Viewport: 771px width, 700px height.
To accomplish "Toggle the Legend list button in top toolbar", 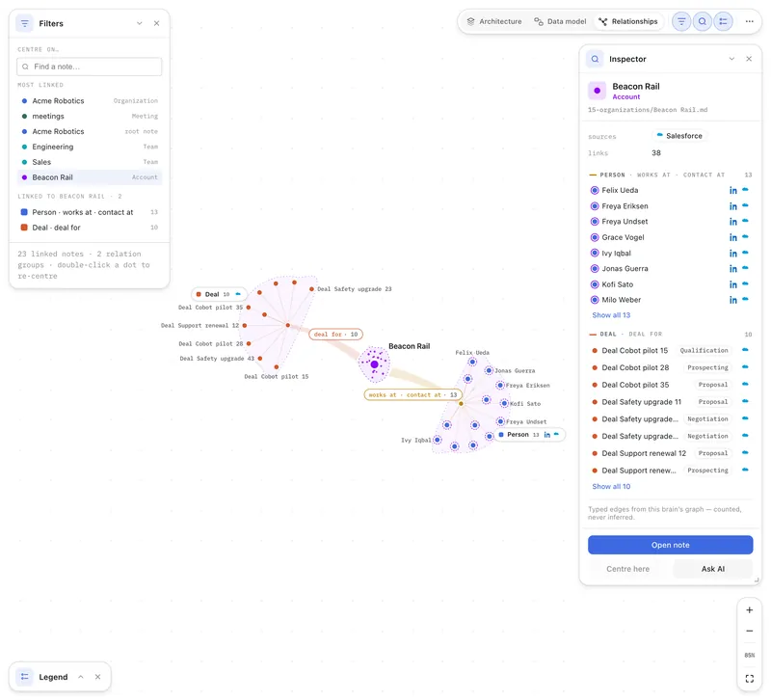I will 723,21.
